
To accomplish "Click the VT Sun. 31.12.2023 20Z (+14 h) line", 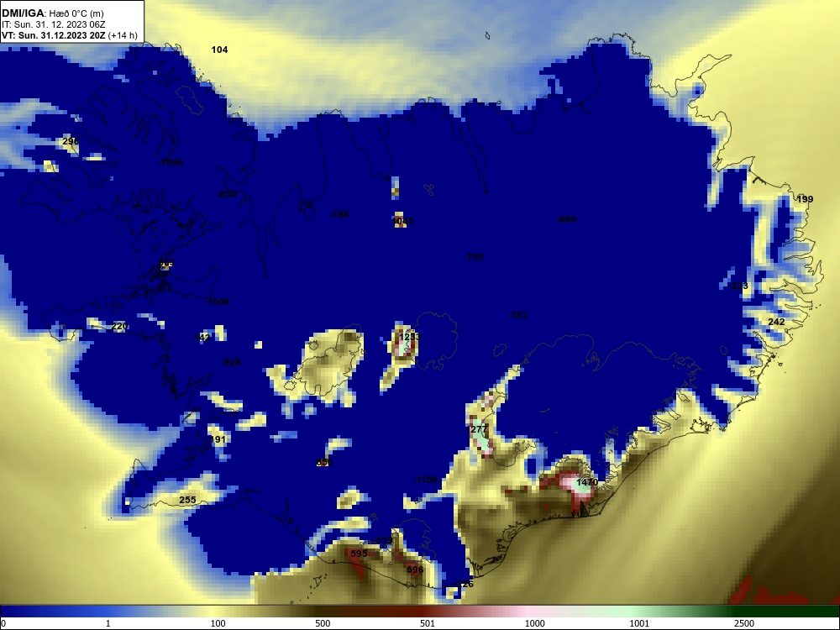I will tap(69, 35).
